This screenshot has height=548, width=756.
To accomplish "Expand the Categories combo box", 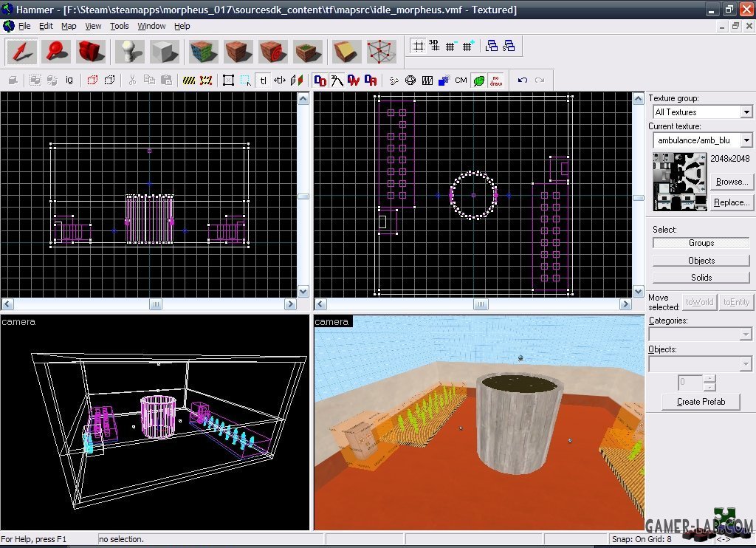I will click(746, 335).
